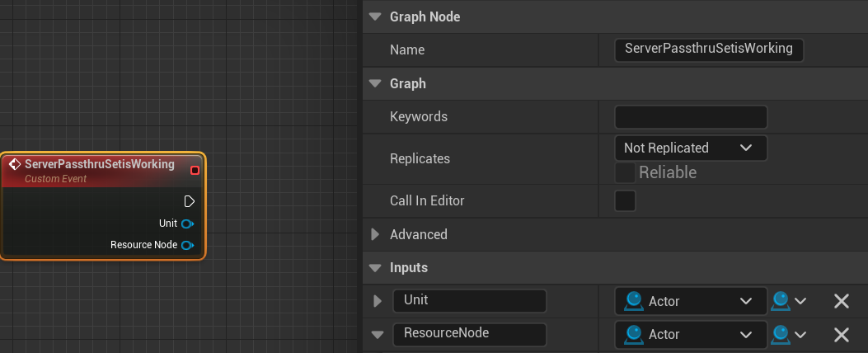Click the custom event icon on node header
Image resolution: width=868 pixels, height=353 pixels.
15,164
